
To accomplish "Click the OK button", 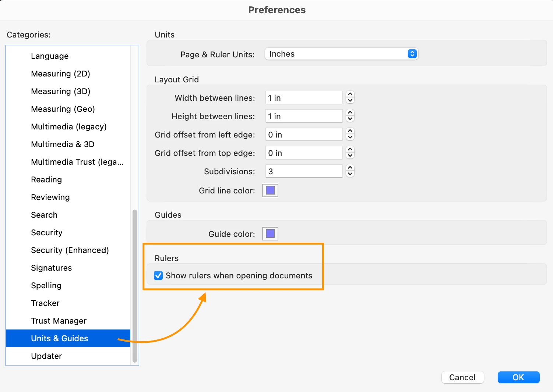I will [518, 377].
